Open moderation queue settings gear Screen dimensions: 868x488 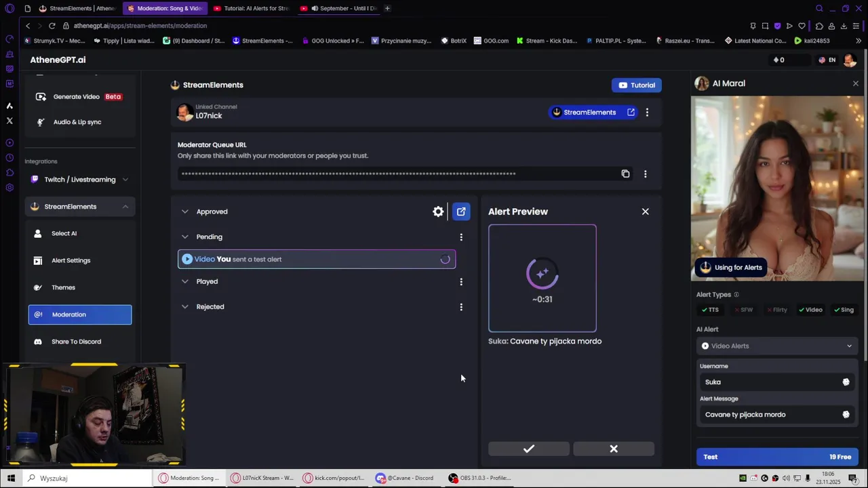pos(438,211)
